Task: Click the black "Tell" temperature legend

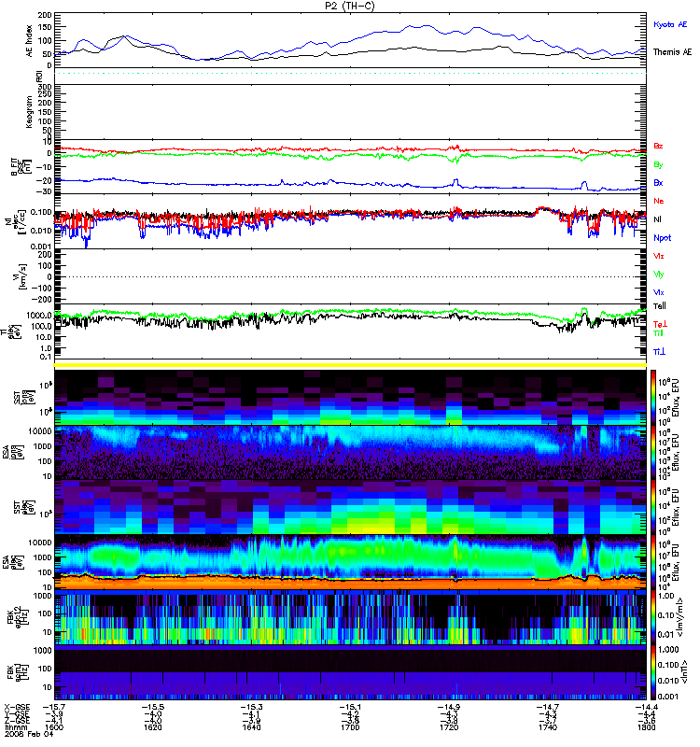Action: [659, 306]
